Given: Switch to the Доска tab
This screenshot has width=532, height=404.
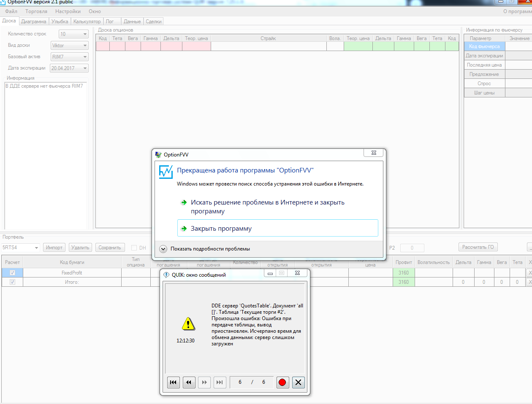Looking at the screenshot, I should [x=9, y=21].
